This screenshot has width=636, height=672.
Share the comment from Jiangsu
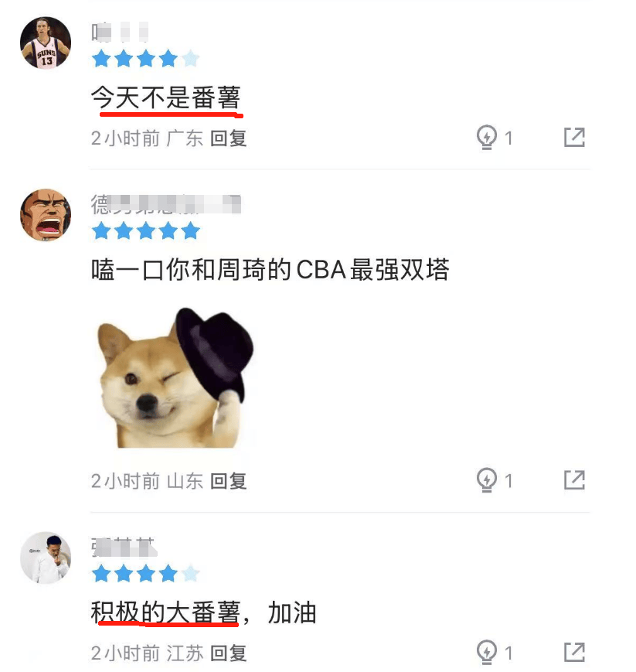point(574,653)
